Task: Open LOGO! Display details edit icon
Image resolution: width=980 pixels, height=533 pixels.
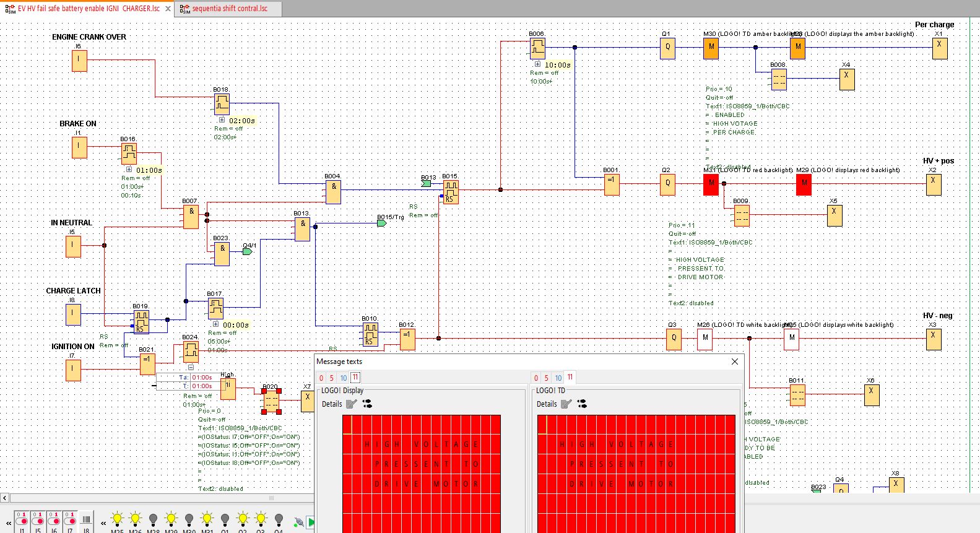Action: [352, 404]
